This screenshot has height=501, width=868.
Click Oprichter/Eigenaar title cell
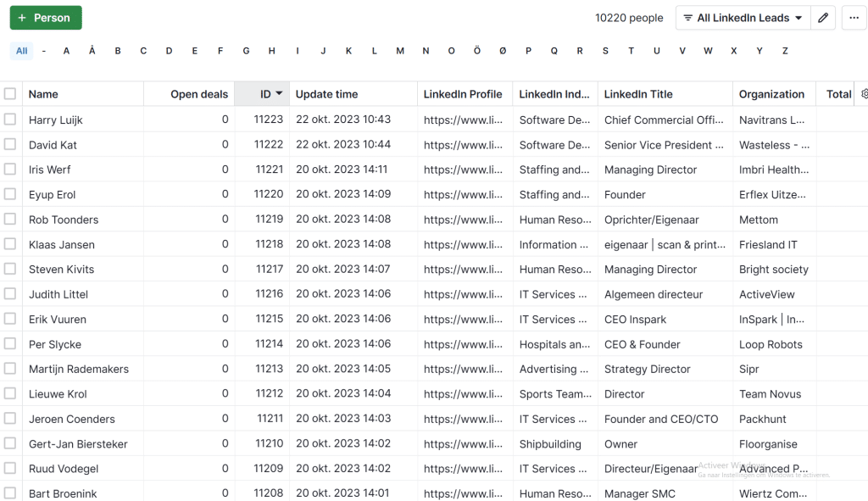coord(652,220)
